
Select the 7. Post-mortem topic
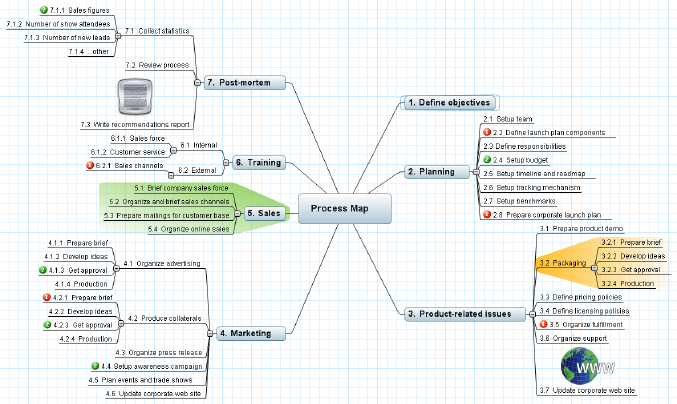tap(245, 82)
